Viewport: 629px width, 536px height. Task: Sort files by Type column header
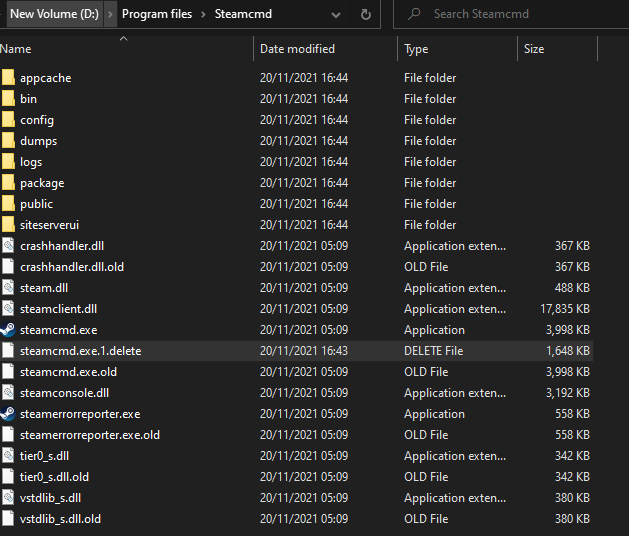tap(416, 49)
